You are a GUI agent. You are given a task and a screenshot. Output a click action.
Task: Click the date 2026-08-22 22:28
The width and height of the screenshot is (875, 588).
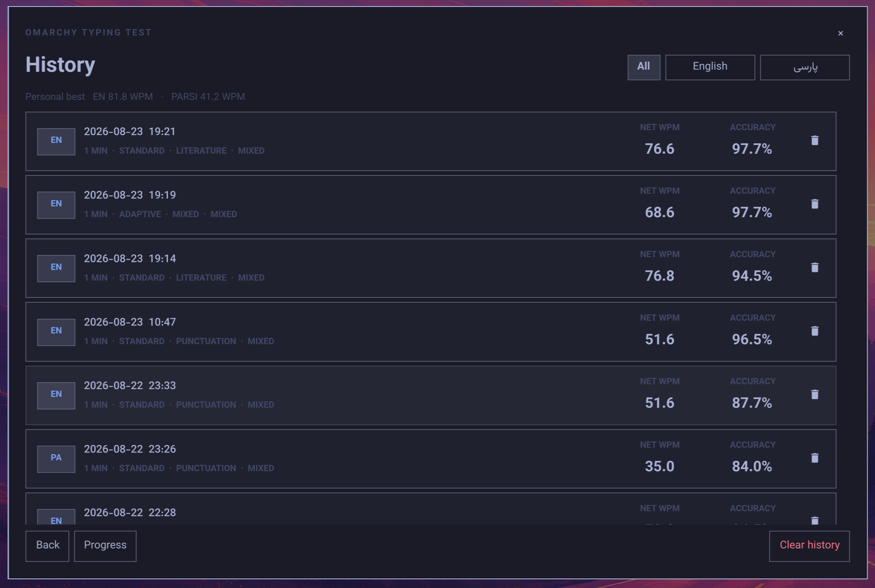click(x=129, y=512)
